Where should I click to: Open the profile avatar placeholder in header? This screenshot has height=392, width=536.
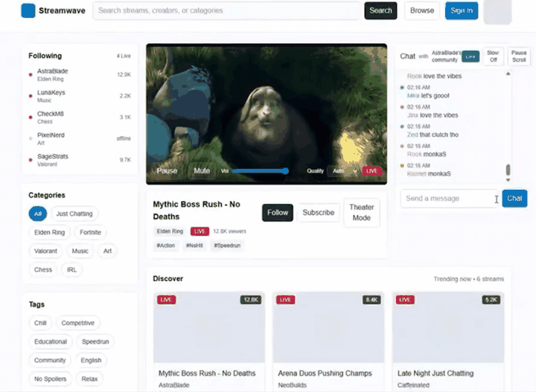click(497, 12)
